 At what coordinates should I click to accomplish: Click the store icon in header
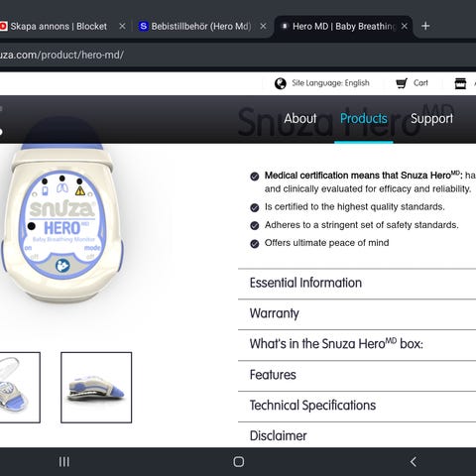[460, 83]
